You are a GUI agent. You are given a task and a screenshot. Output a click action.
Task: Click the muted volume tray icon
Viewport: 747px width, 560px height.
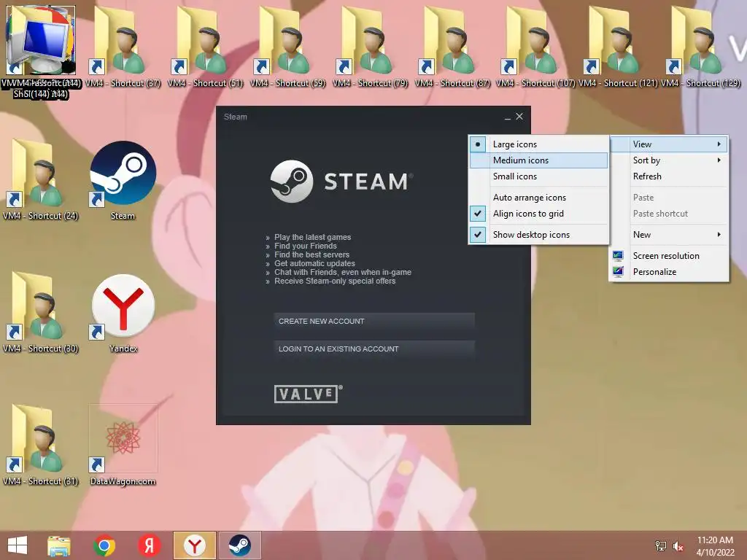coord(678,545)
